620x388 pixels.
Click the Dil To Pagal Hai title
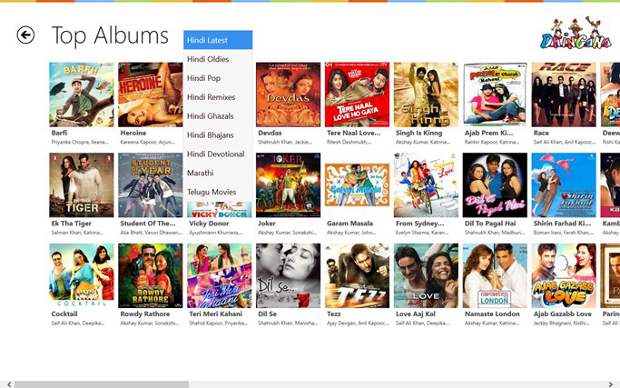(490, 223)
